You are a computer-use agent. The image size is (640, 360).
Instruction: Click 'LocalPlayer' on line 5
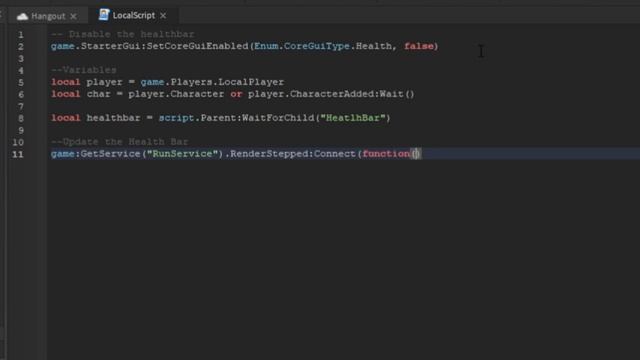tap(251, 82)
